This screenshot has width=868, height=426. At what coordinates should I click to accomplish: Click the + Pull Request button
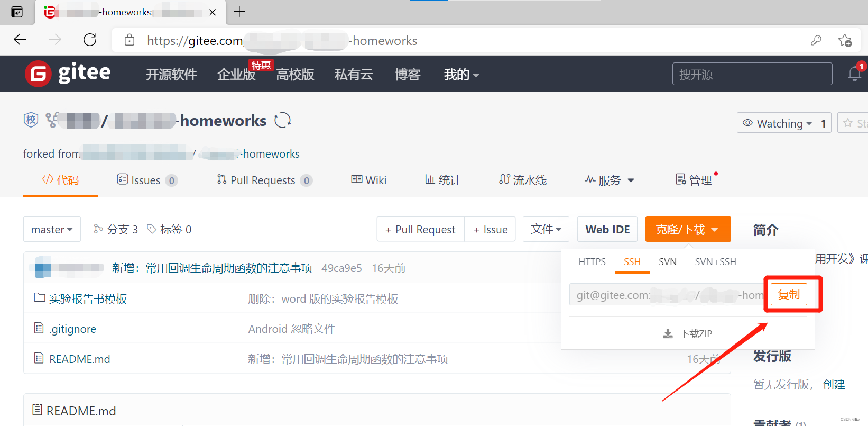click(x=420, y=229)
